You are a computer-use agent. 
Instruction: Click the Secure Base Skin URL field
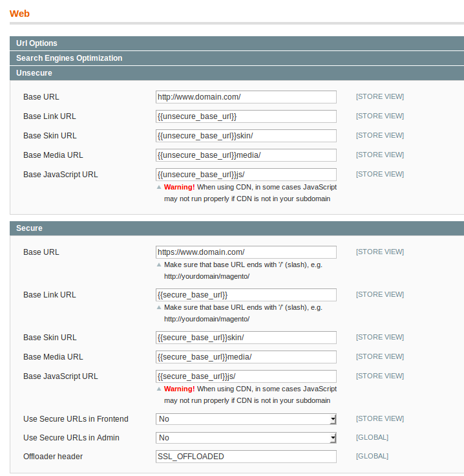click(246, 338)
